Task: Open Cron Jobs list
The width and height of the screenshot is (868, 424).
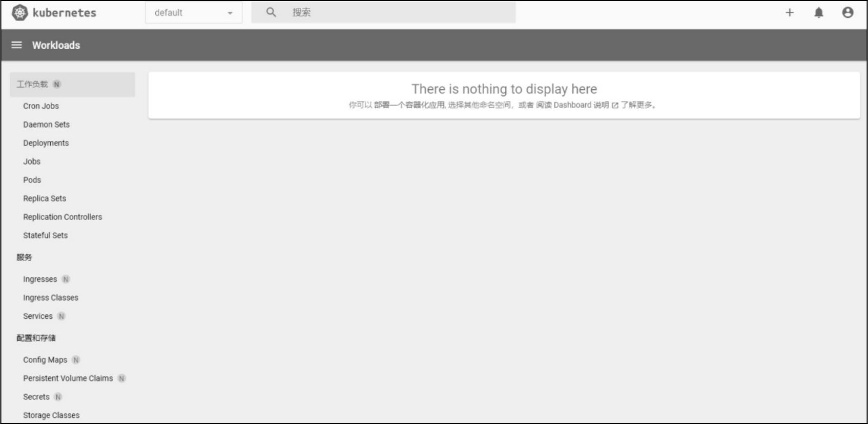Action: pos(41,106)
